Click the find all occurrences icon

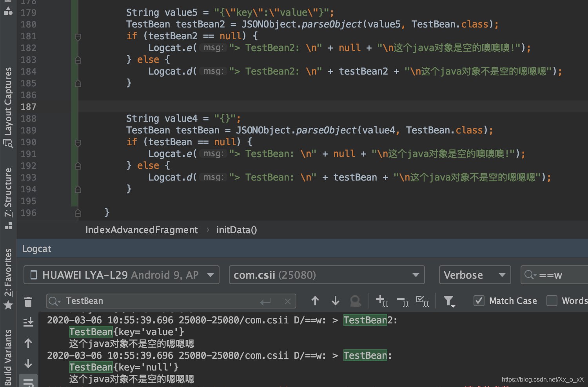[356, 301]
